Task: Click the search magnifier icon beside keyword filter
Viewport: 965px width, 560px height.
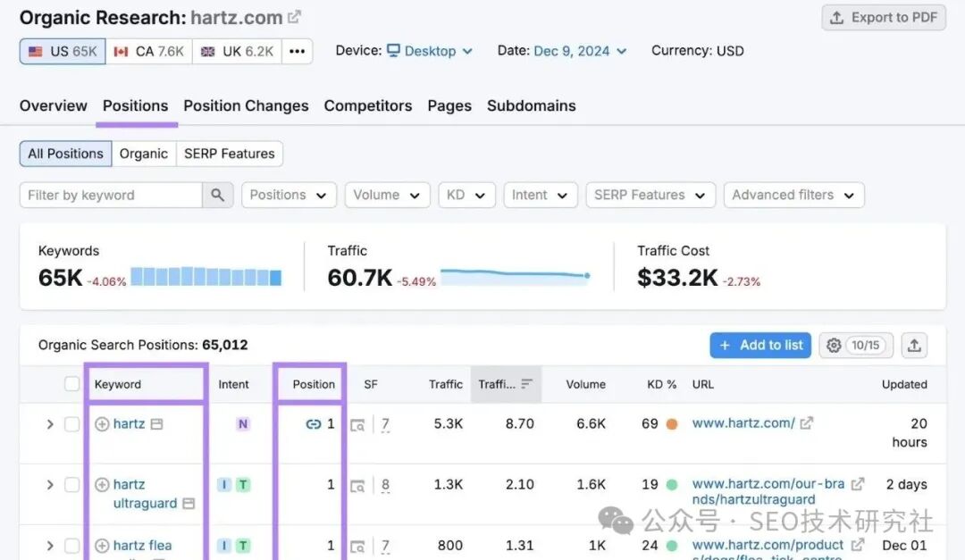Action: pyautogui.click(x=217, y=195)
